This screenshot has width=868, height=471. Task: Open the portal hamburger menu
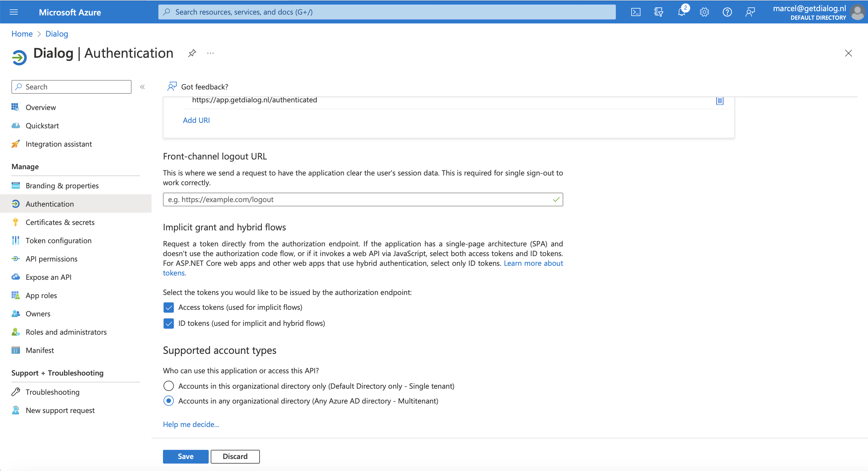(14, 12)
